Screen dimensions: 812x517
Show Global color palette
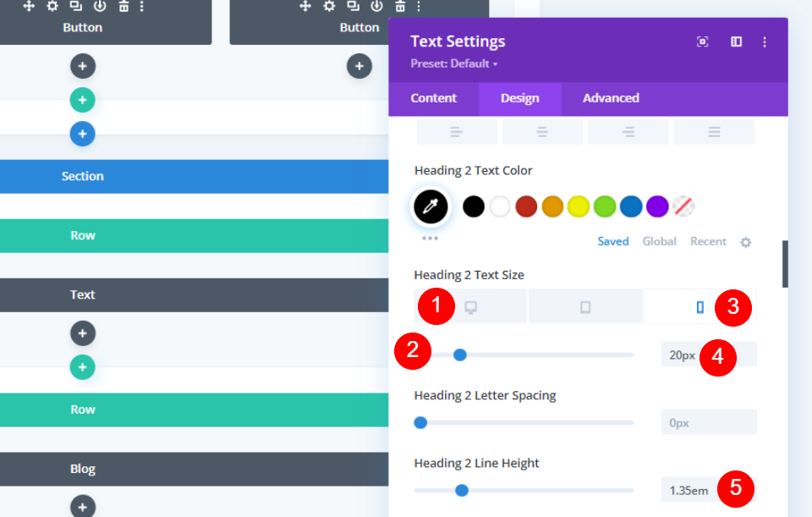659,241
